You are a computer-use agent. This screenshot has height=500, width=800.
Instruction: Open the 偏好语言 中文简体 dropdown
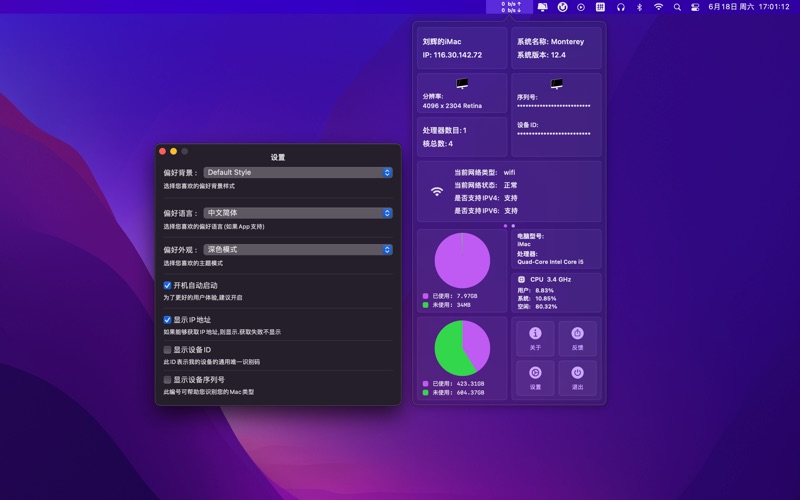298,213
